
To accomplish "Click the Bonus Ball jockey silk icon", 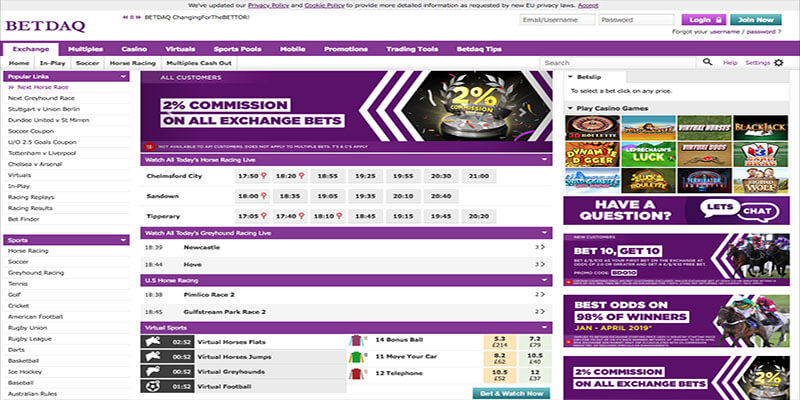I will click(356, 341).
